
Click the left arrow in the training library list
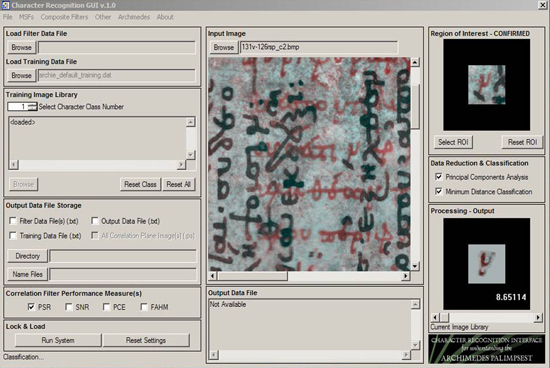[14, 165]
